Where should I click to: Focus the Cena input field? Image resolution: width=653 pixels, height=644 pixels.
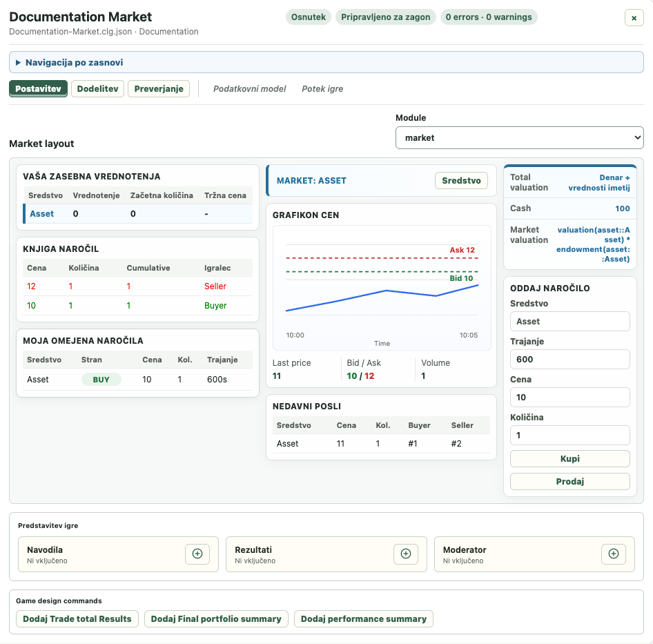[569, 398]
